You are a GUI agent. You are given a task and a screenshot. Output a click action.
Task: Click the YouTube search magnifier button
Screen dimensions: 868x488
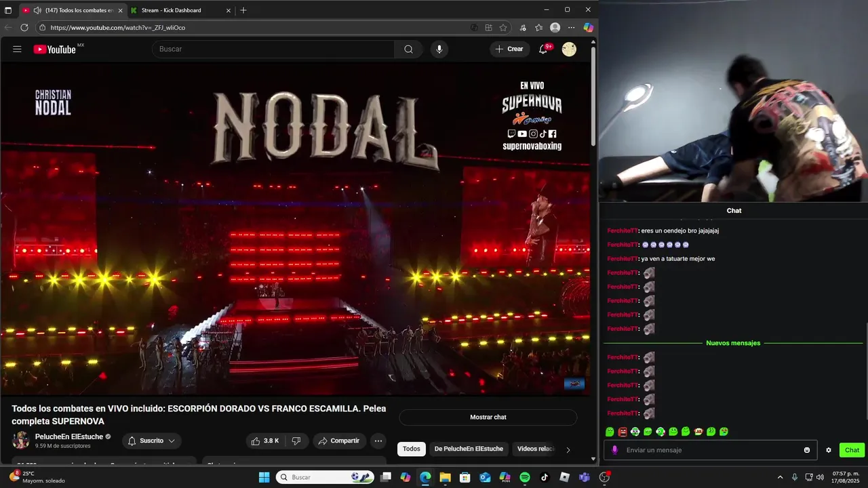408,49
